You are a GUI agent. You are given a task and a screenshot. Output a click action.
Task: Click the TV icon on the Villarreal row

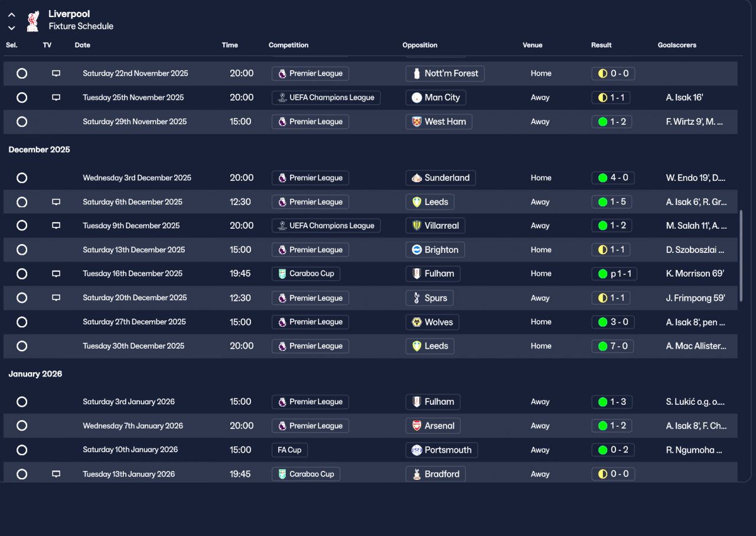[x=56, y=226]
